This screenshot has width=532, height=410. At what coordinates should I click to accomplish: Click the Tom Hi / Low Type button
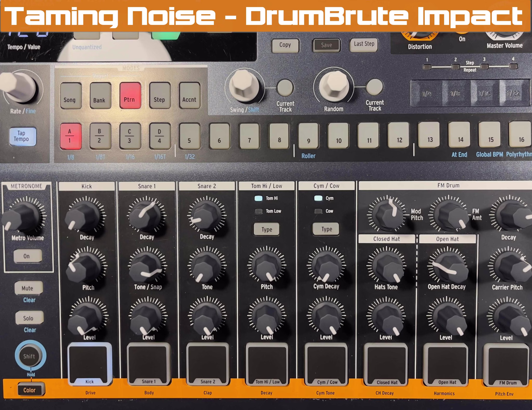267,229
